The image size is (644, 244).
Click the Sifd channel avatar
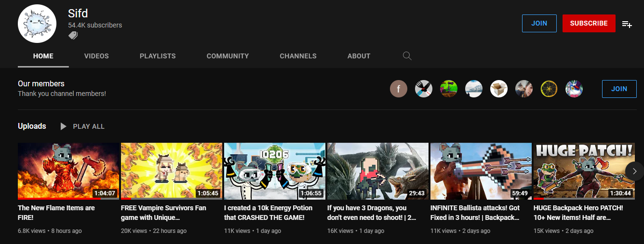(37, 24)
